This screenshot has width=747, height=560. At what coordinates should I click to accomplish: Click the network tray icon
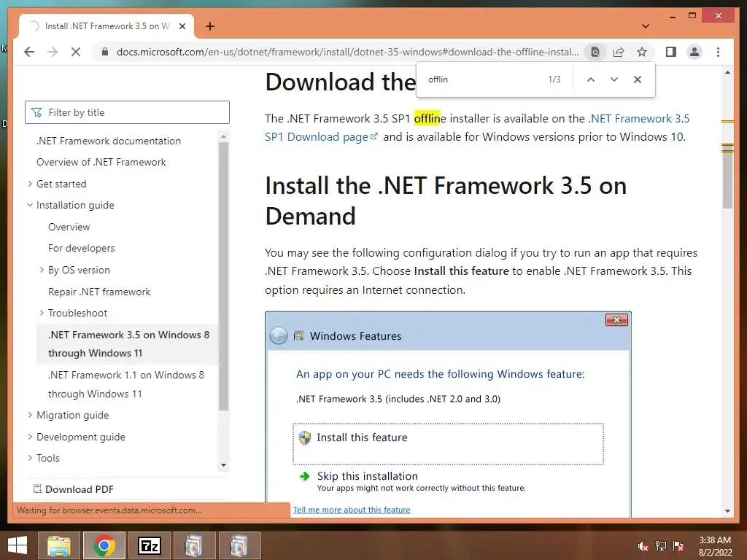click(661, 546)
